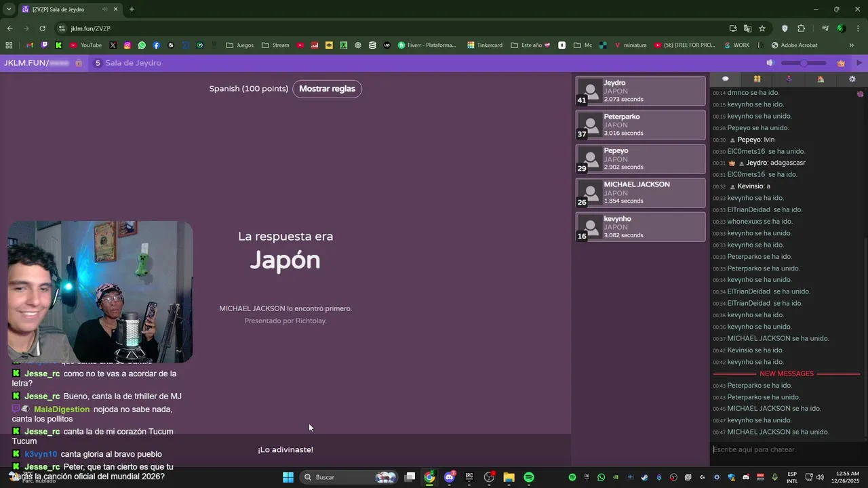Open the purple figure tab in the sidebar

pyautogui.click(x=789, y=79)
